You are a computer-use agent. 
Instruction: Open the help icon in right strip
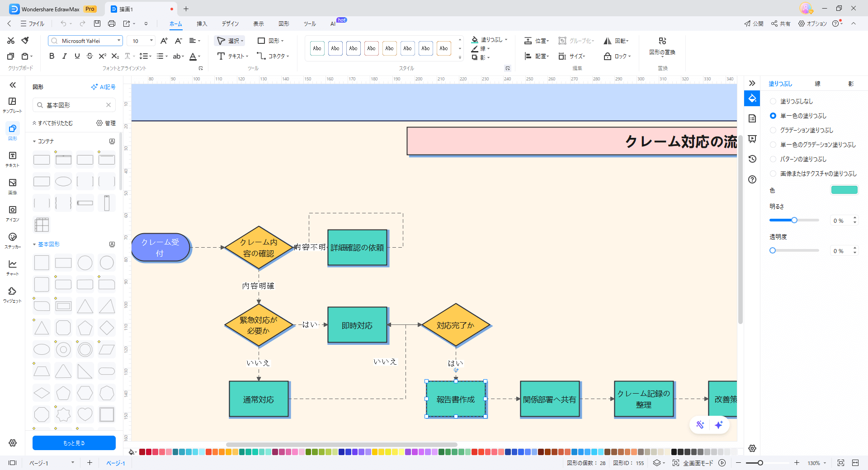coord(752,179)
